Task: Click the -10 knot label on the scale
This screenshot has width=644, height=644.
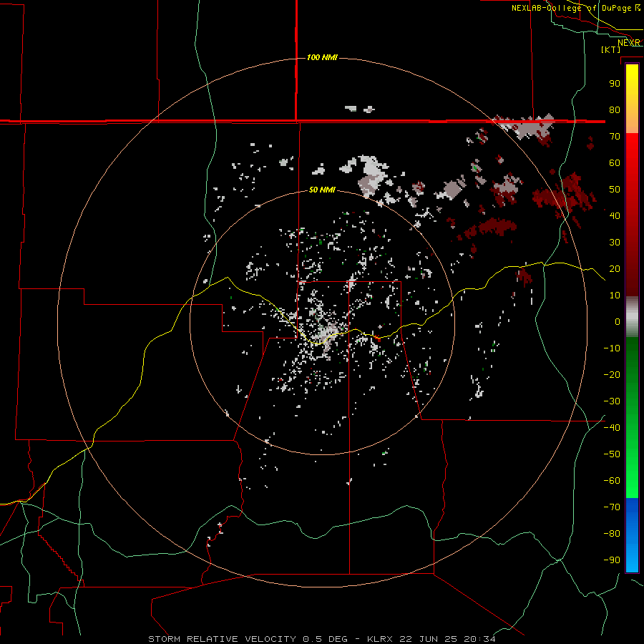Action: (612, 348)
